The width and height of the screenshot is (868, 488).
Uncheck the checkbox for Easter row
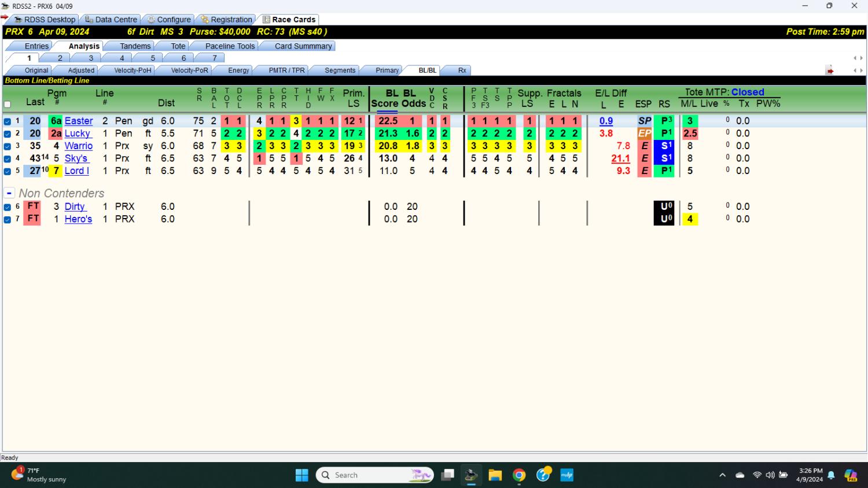8,121
